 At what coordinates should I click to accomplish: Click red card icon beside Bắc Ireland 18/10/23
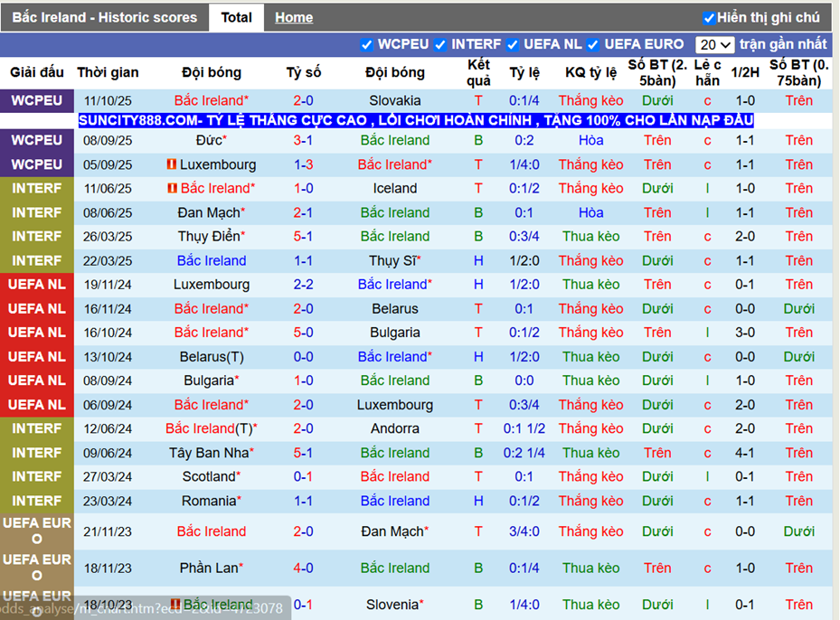(175, 604)
